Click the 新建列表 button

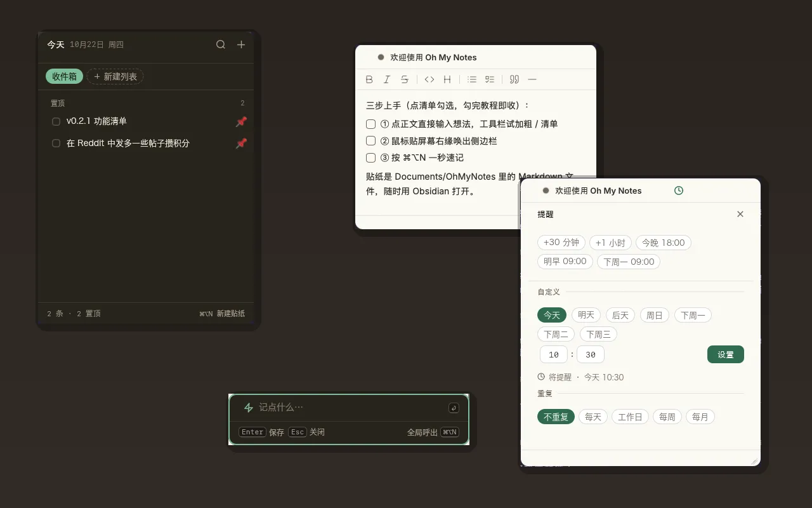click(x=115, y=76)
